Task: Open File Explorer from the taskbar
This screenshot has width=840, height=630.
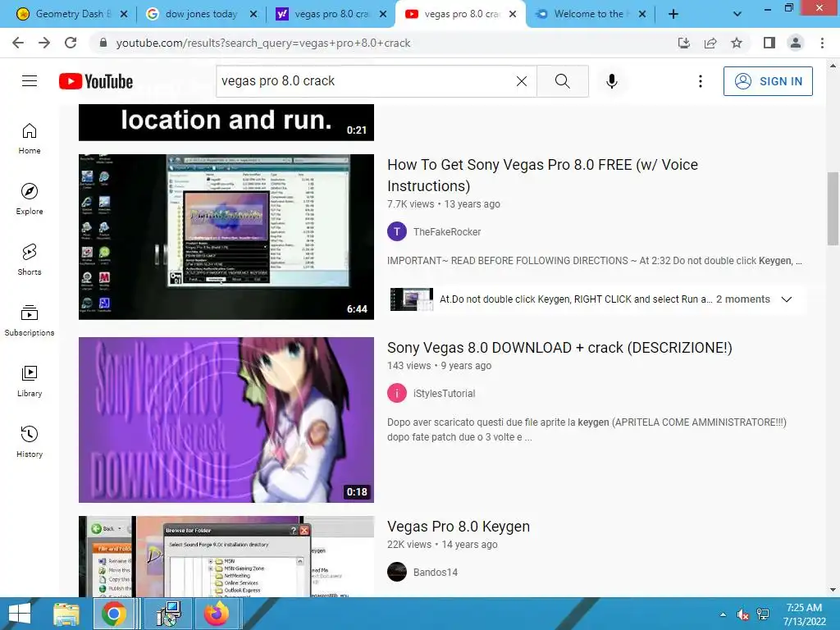Action: point(66,614)
